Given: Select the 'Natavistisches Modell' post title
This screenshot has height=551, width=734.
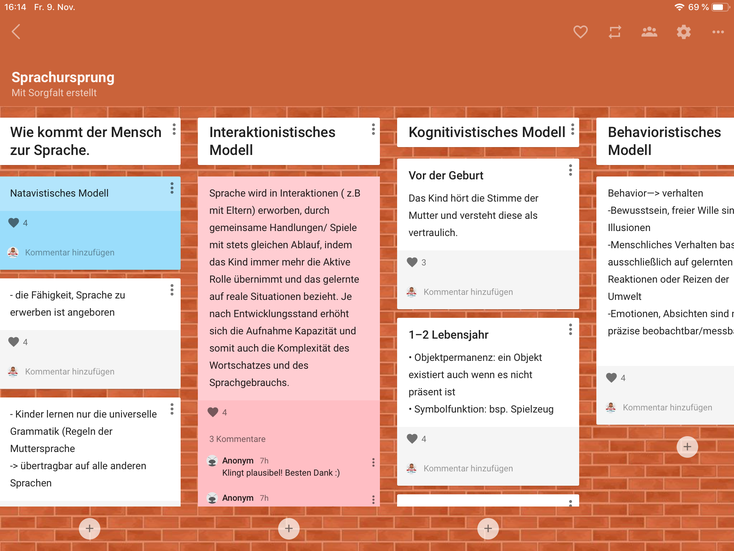Looking at the screenshot, I should 59,193.
